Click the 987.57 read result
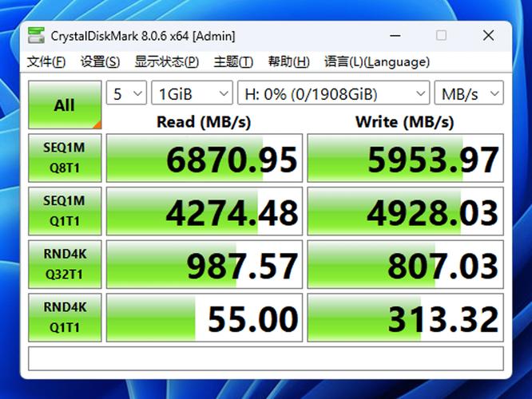 pyautogui.click(x=204, y=264)
